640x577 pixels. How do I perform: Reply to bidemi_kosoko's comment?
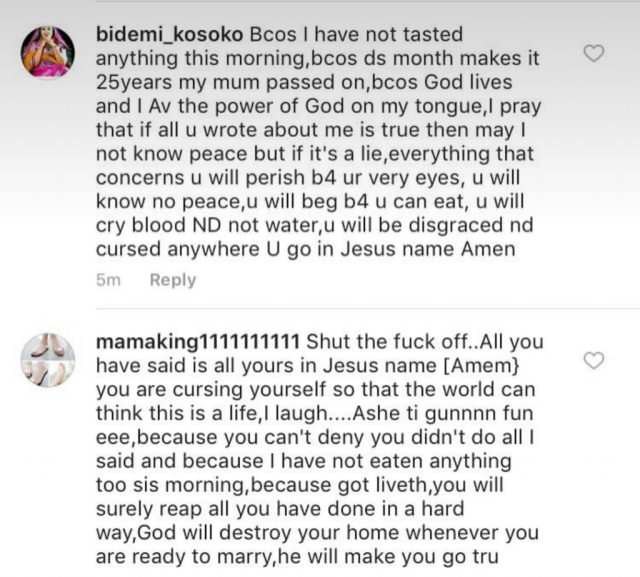click(x=172, y=280)
